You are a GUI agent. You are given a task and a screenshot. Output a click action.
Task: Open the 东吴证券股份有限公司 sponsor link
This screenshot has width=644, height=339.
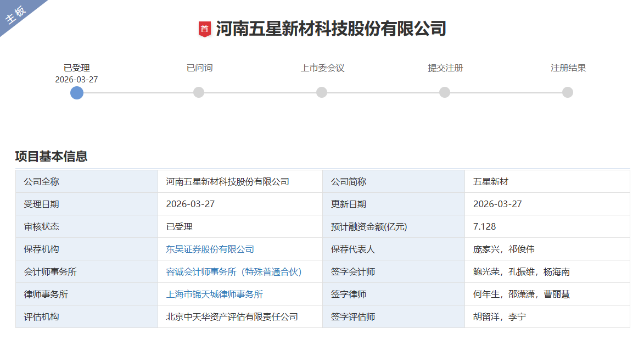tap(210, 249)
